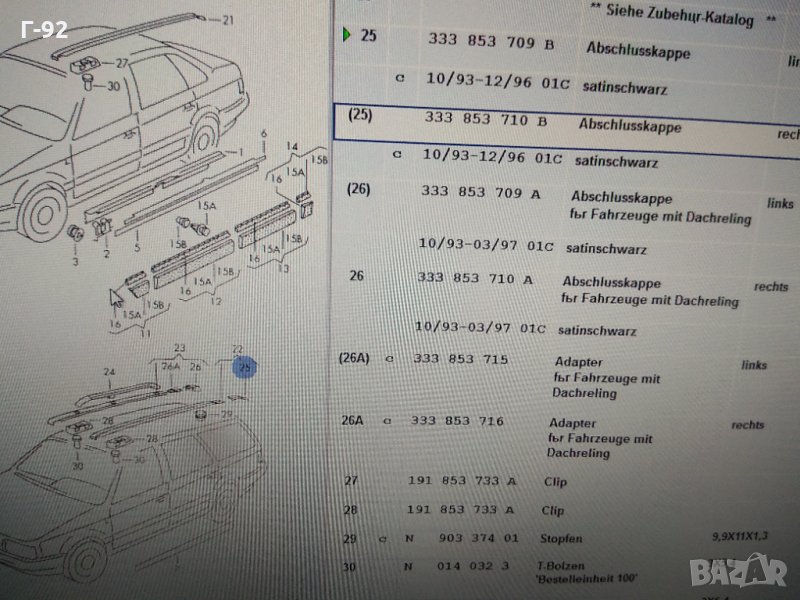800x600 pixels.
Task: Select callout 3 below the wheel arch
Action: 74,262
